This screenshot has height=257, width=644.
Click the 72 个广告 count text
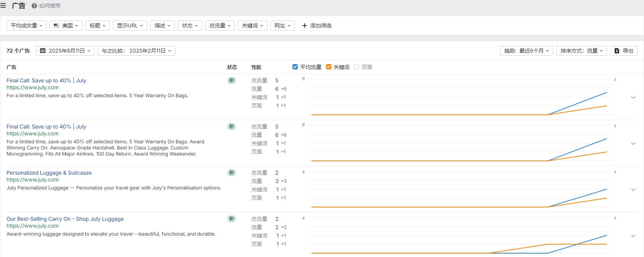click(18, 51)
